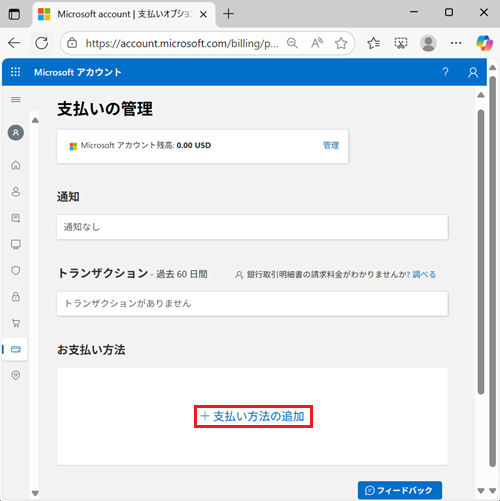500x501 pixels.
Task: Open the フィードバック button
Action: click(400, 490)
